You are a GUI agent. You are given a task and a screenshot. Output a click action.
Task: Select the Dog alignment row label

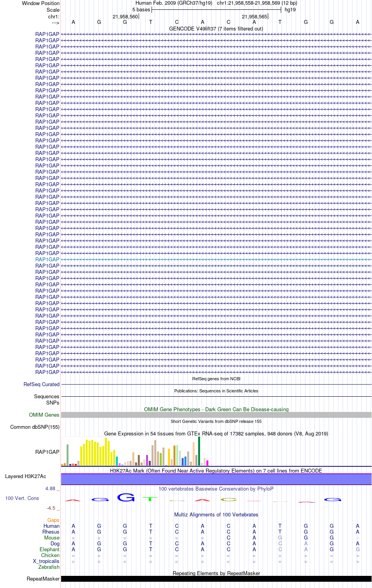tap(55, 543)
